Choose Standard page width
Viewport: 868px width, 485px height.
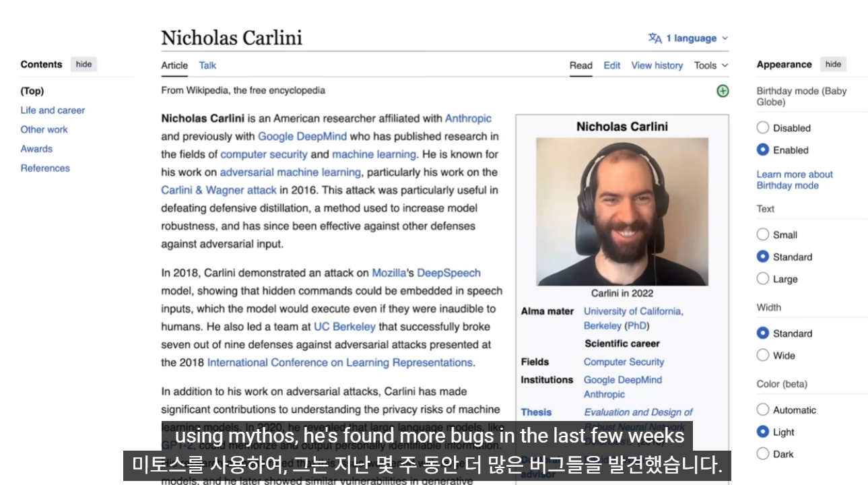click(763, 333)
